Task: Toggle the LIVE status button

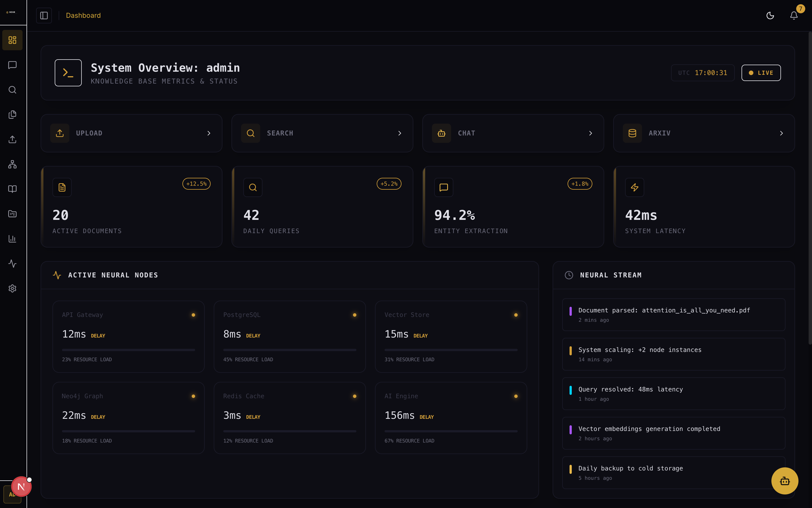Action: click(761, 73)
